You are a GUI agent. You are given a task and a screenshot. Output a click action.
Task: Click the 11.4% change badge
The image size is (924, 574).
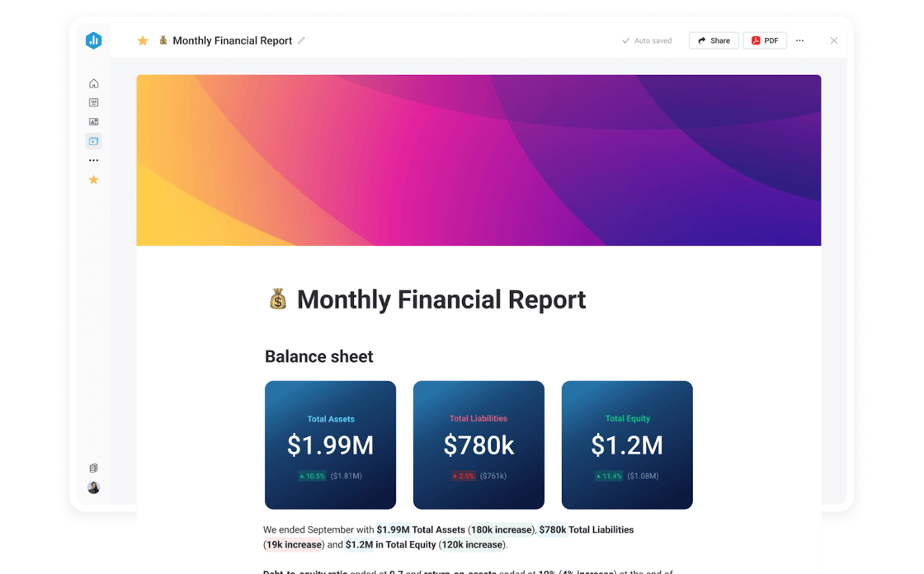click(x=609, y=476)
